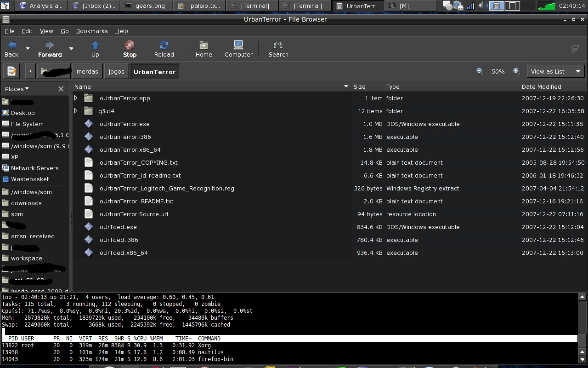Click the Up folder arrow icon
The height and width of the screenshot is (368, 588).
coord(95,45)
